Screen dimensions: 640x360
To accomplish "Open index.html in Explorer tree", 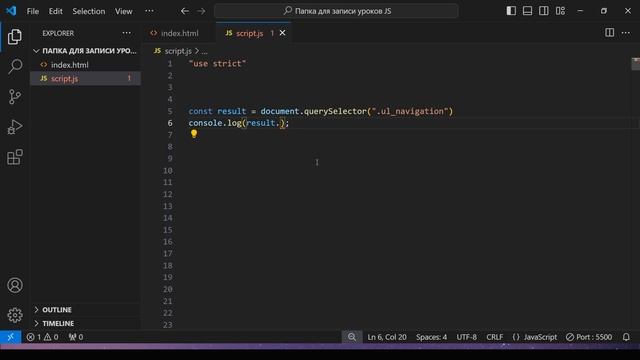I will point(85,64).
